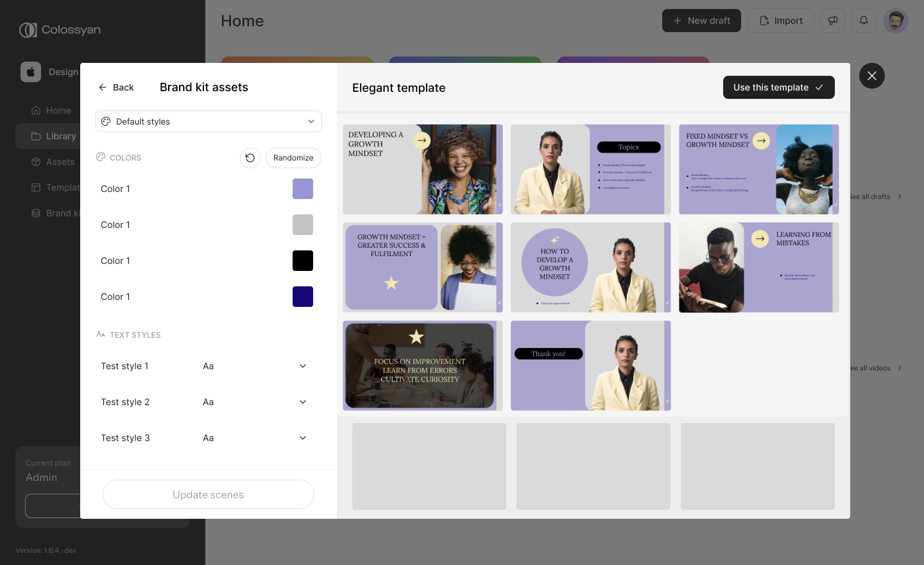Click the Test style 2 label

pos(125,402)
